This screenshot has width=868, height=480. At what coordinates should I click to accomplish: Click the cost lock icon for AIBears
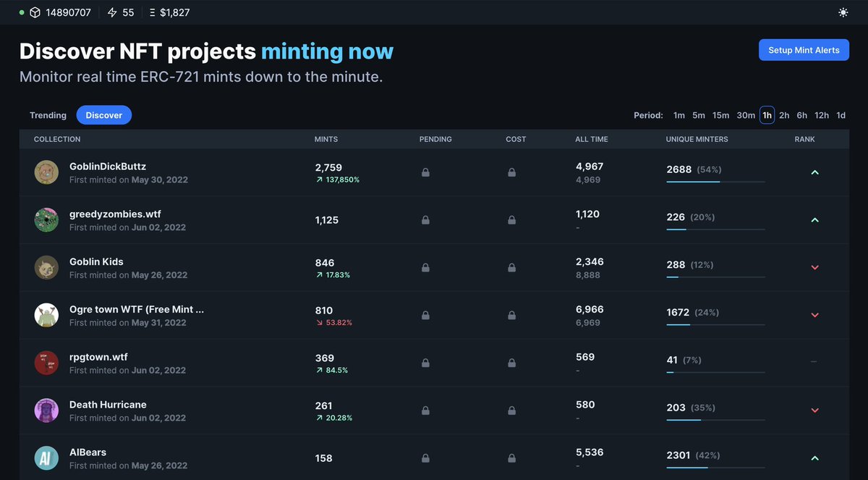511,458
